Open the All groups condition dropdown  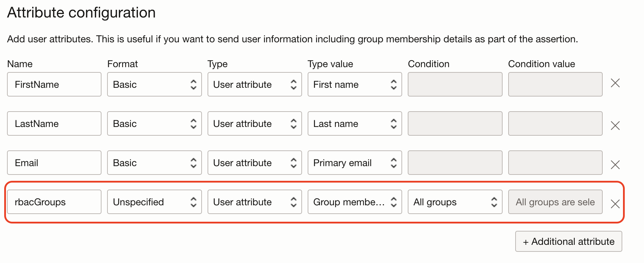pos(455,202)
